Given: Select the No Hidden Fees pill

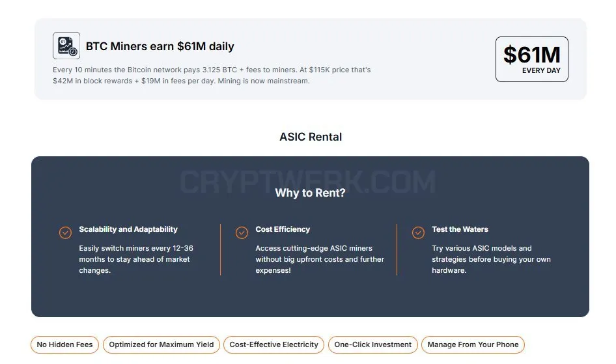Looking at the screenshot, I should coord(65,344).
